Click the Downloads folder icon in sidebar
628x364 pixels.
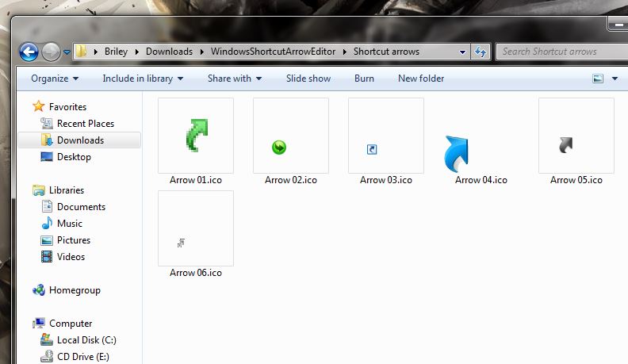(47, 140)
